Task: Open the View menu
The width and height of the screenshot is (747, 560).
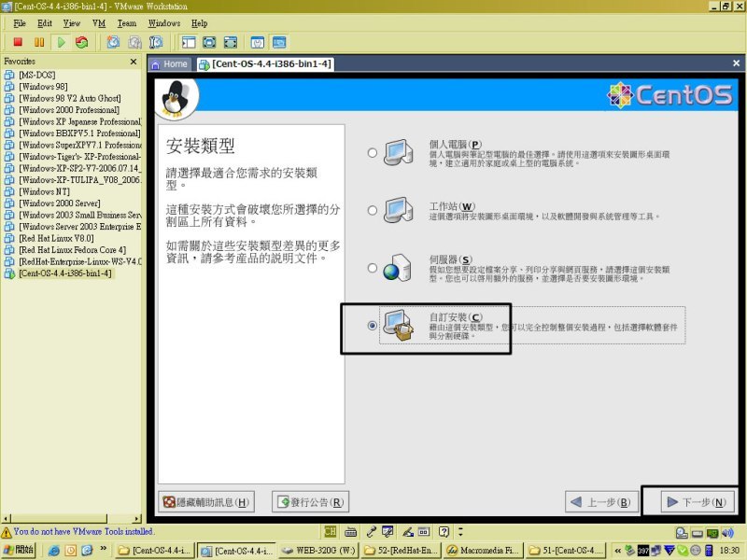Action: (x=72, y=23)
